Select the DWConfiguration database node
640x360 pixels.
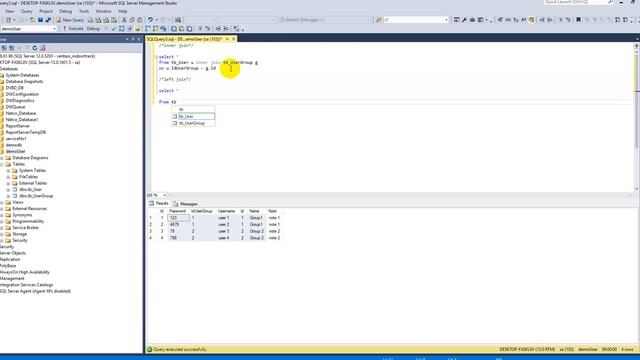[22, 94]
